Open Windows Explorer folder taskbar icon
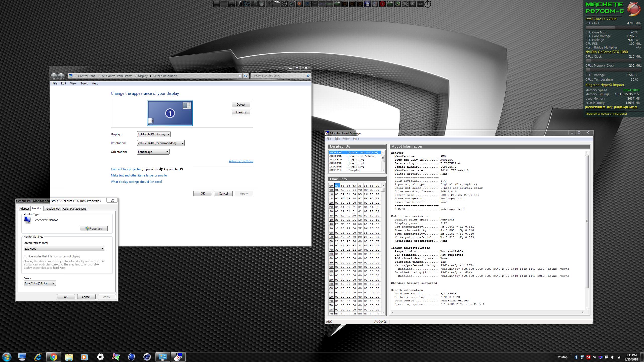This screenshot has height=362, width=644. 69,357
